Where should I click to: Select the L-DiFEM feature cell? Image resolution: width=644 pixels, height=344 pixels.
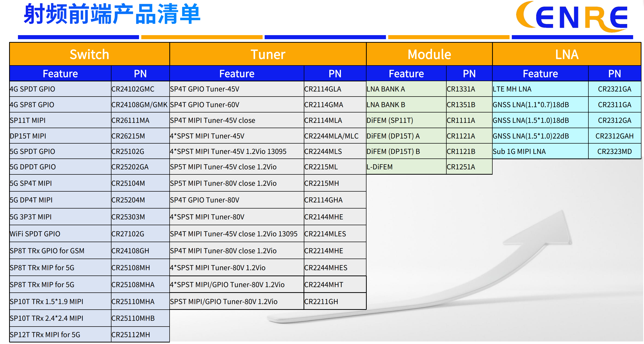pyautogui.click(x=406, y=167)
